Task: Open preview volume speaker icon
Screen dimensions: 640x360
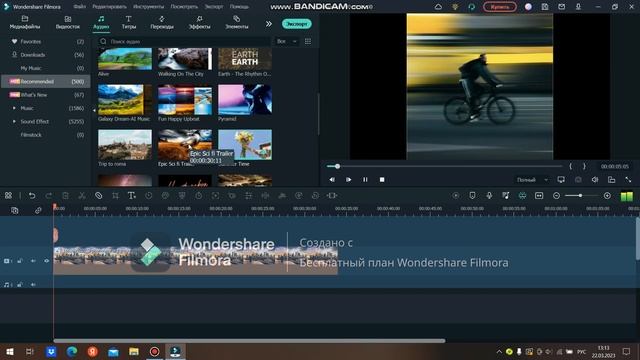Action: coord(595,180)
